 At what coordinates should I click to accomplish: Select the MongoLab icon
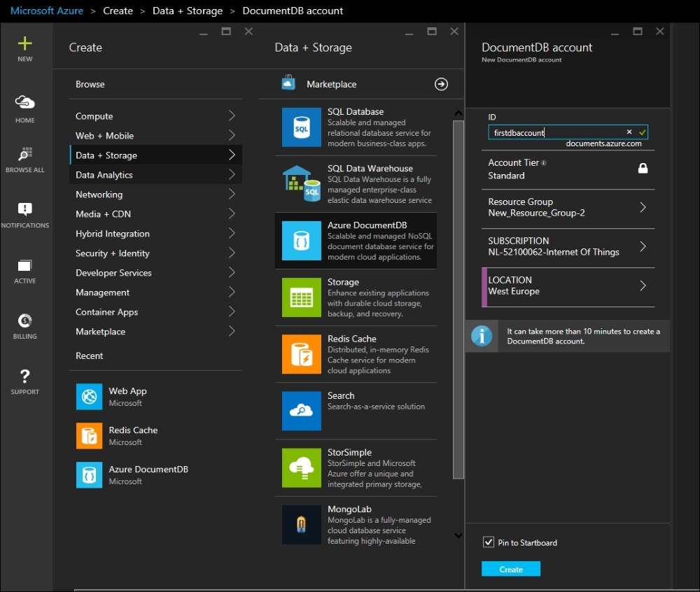pyautogui.click(x=301, y=524)
